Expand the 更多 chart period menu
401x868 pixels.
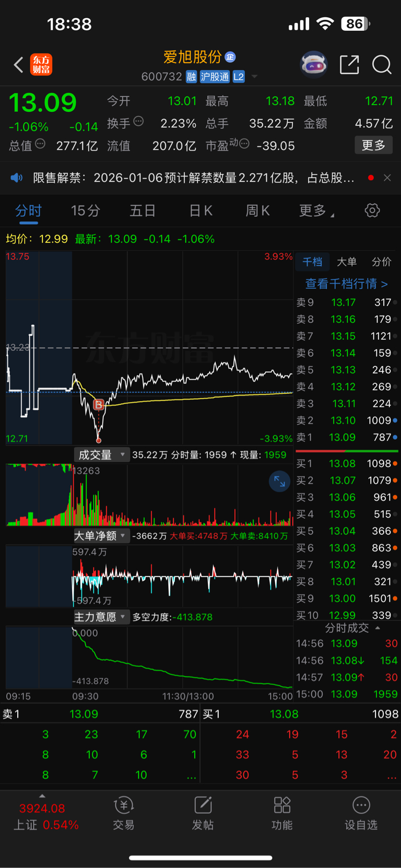[316, 210]
